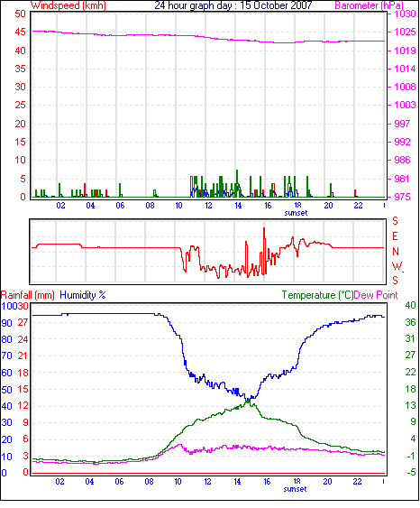Click the W wind direction label

point(397,266)
